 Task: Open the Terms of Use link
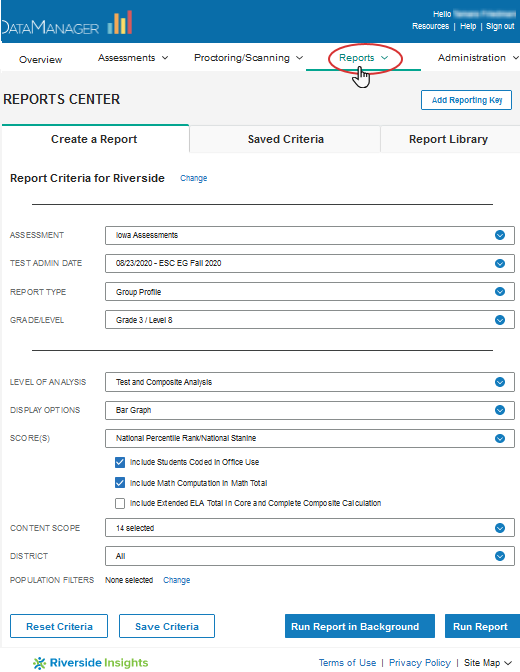(347, 663)
